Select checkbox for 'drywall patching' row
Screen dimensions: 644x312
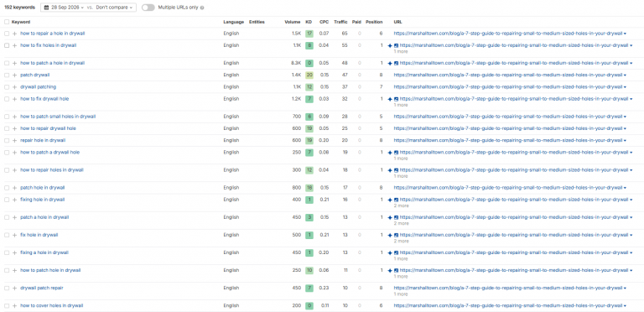tap(7, 87)
